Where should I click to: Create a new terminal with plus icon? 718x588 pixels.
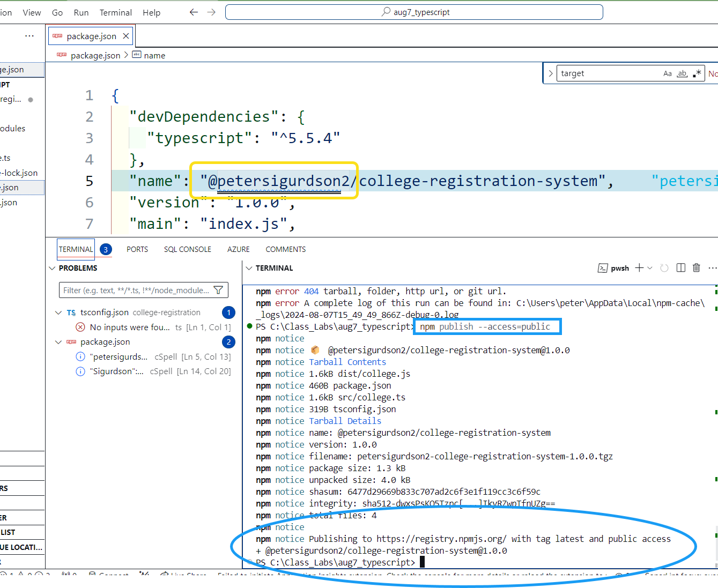tap(639, 268)
